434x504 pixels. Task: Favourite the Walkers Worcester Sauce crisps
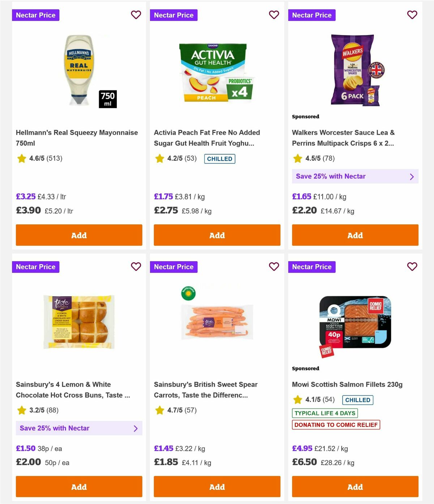tap(412, 15)
